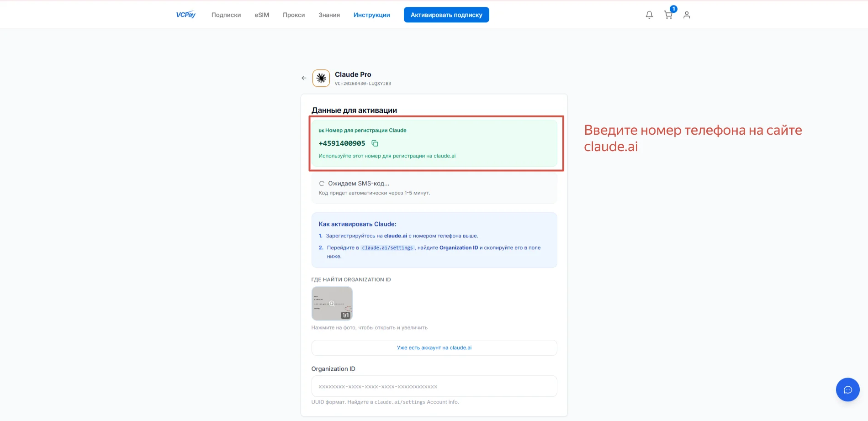The width and height of the screenshot is (868, 421).
Task: Click the Claude Pro title text
Action: point(353,74)
